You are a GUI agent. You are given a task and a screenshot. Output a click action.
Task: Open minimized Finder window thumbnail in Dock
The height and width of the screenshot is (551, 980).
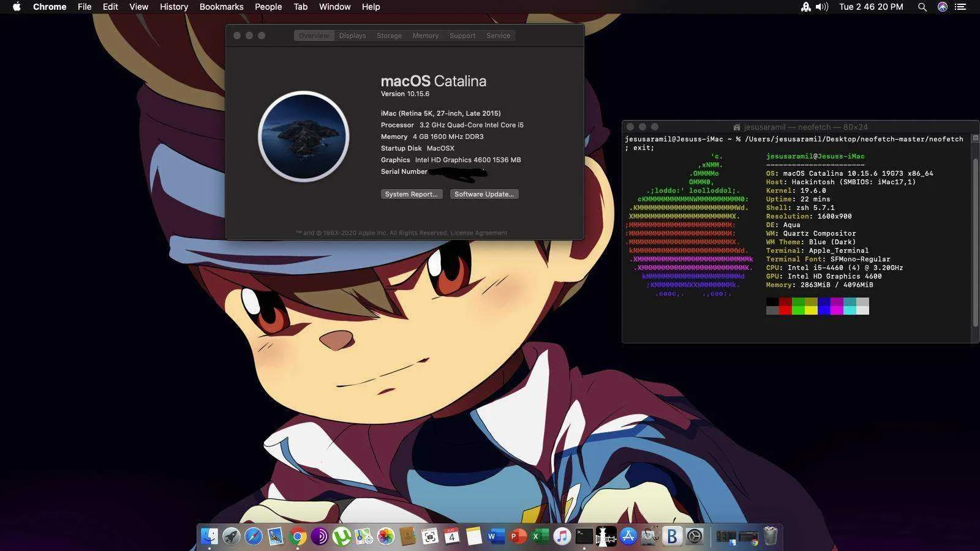726,538
